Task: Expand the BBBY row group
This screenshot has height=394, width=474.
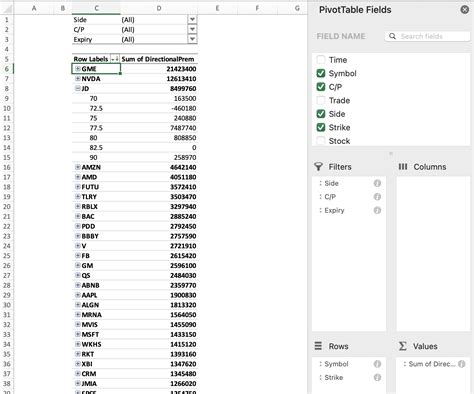Action: [78, 236]
